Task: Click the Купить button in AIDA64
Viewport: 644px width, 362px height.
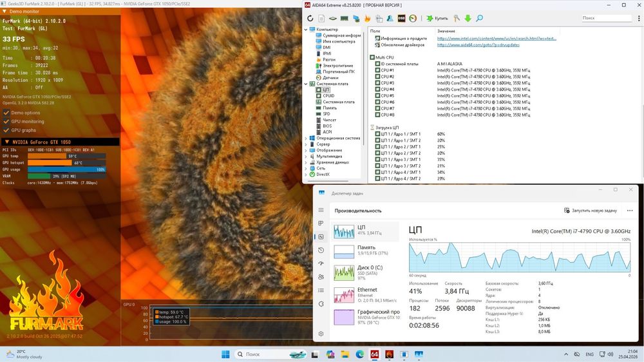Action: (x=437, y=18)
